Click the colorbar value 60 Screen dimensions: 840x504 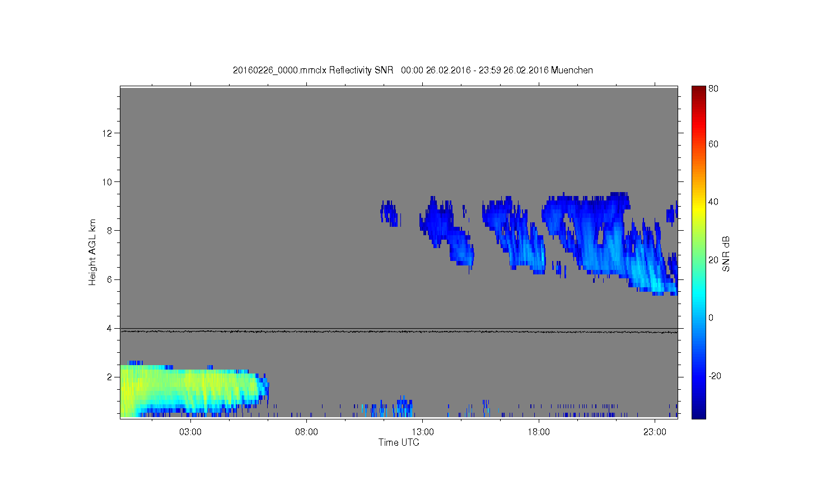click(713, 144)
